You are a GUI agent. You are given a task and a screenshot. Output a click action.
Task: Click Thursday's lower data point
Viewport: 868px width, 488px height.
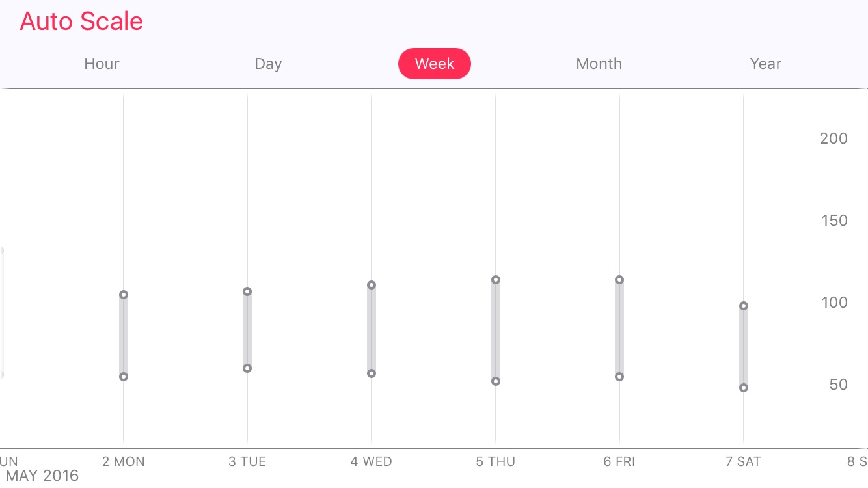click(x=496, y=381)
